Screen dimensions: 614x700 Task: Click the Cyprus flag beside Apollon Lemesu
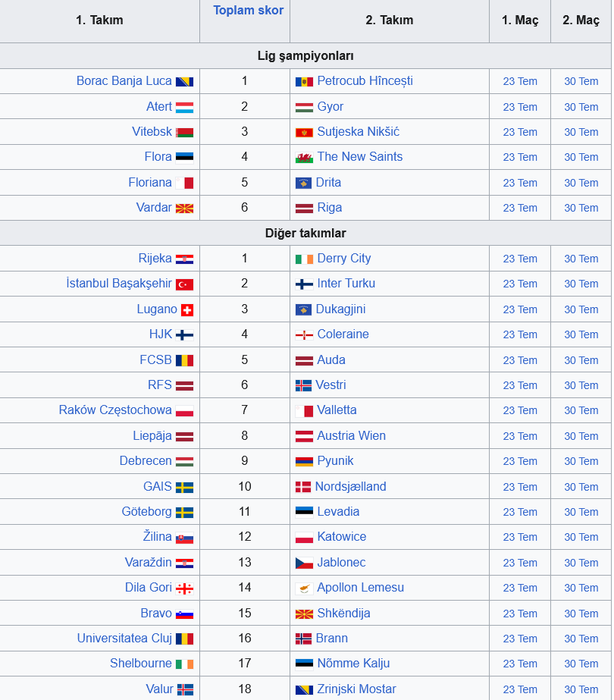[304, 589]
